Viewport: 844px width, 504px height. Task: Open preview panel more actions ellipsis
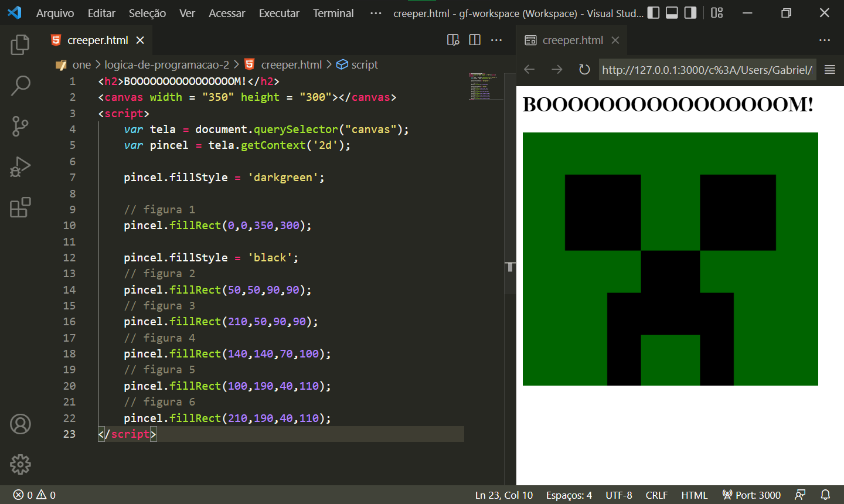click(825, 40)
